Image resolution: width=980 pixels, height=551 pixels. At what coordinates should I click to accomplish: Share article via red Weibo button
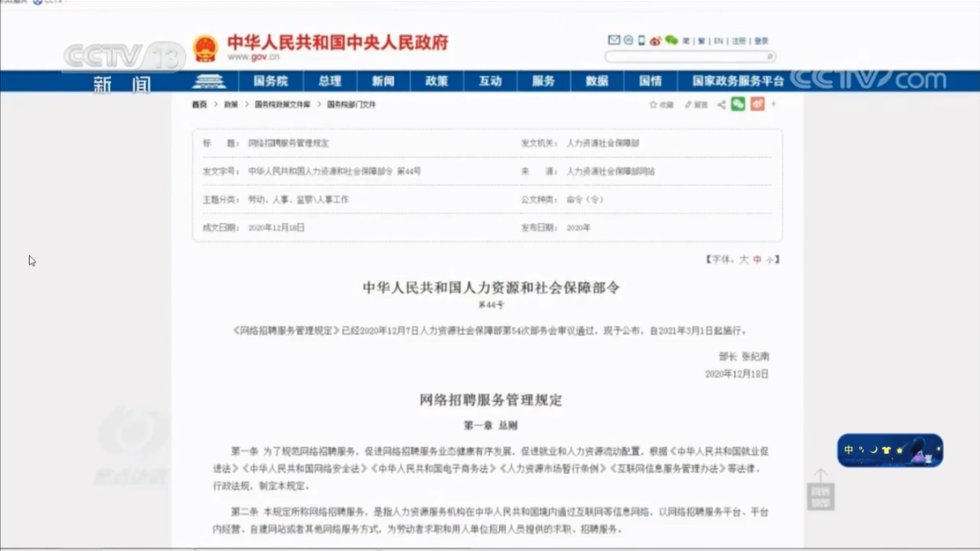point(757,104)
